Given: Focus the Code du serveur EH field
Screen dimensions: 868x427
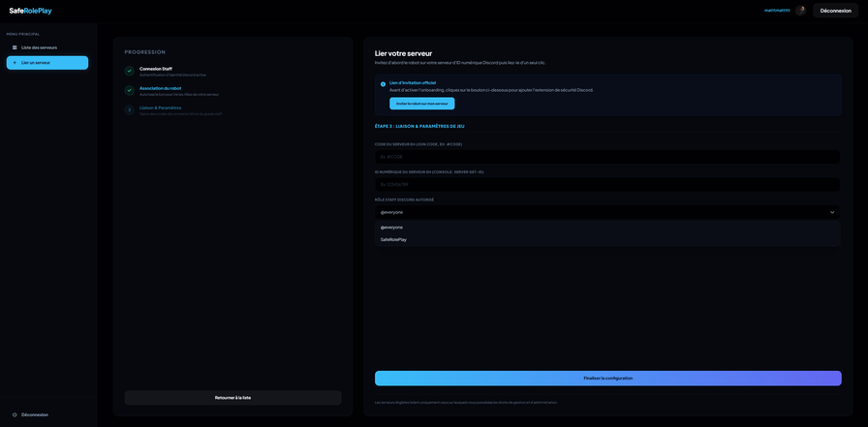Looking at the screenshot, I should (x=607, y=157).
